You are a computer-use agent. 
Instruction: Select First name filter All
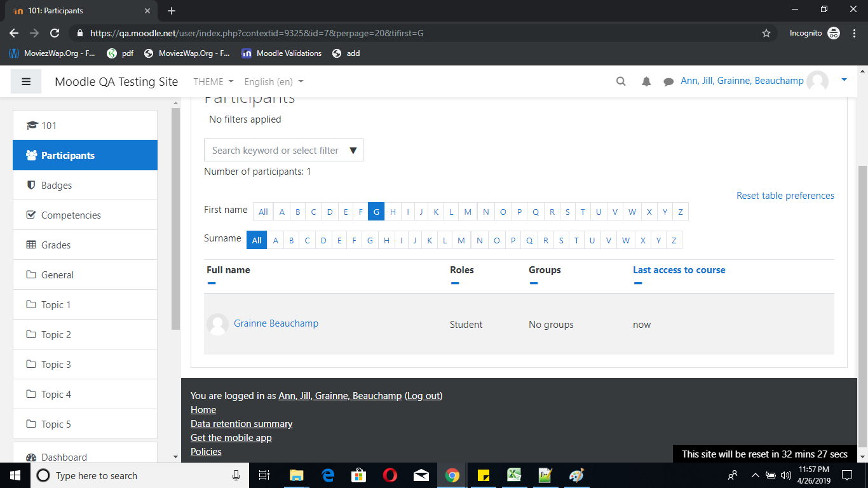click(263, 212)
